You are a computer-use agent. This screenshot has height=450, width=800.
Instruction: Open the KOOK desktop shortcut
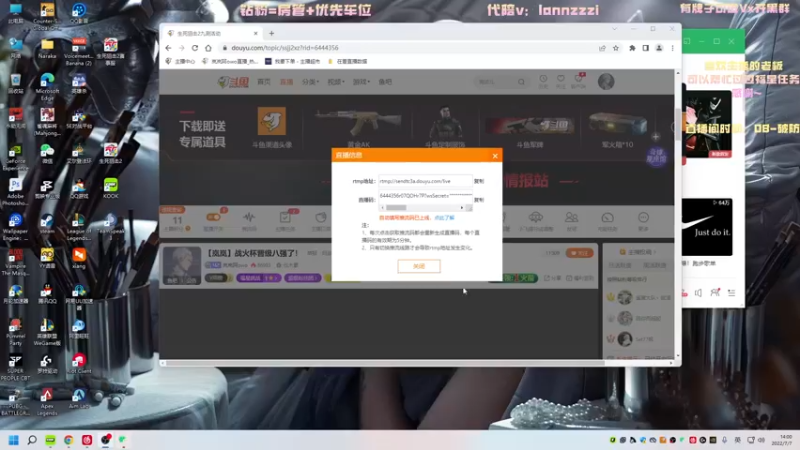coord(111,188)
